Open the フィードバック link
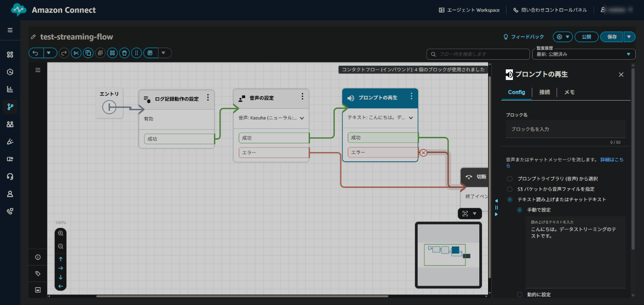 pyautogui.click(x=523, y=37)
